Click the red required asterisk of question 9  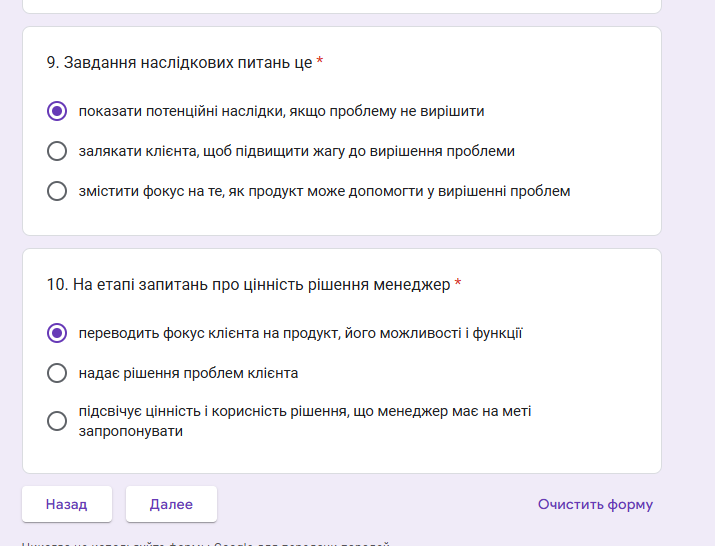pyautogui.click(x=320, y=61)
